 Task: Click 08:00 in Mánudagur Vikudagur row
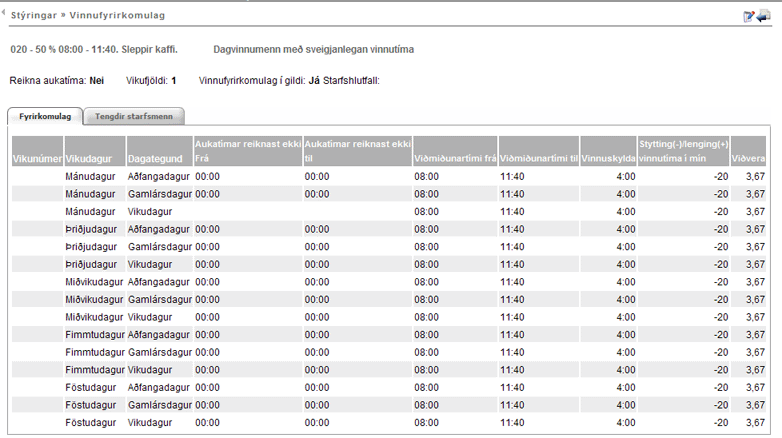pyautogui.click(x=426, y=212)
